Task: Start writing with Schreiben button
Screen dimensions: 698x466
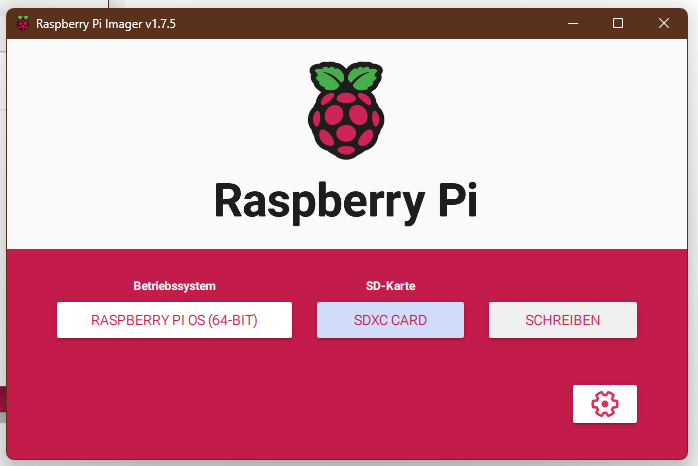Action: (x=563, y=320)
